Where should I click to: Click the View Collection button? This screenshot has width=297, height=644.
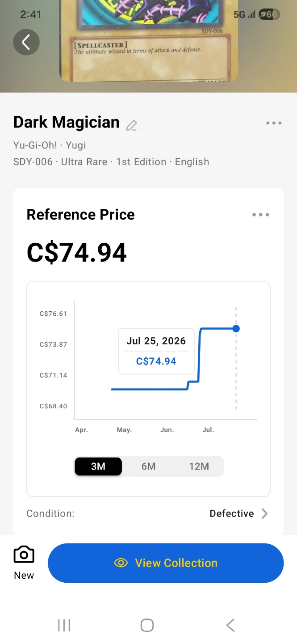pyautogui.click(x=166, y=563)
